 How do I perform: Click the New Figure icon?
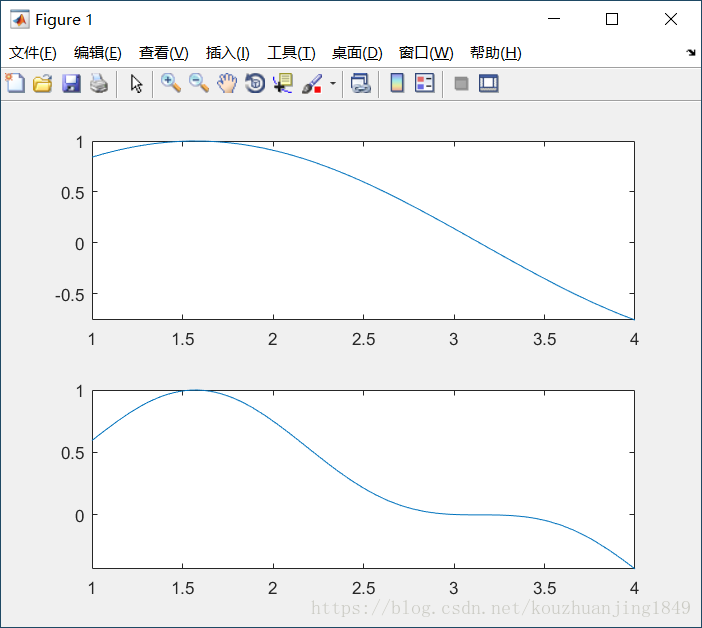point(16,83)
